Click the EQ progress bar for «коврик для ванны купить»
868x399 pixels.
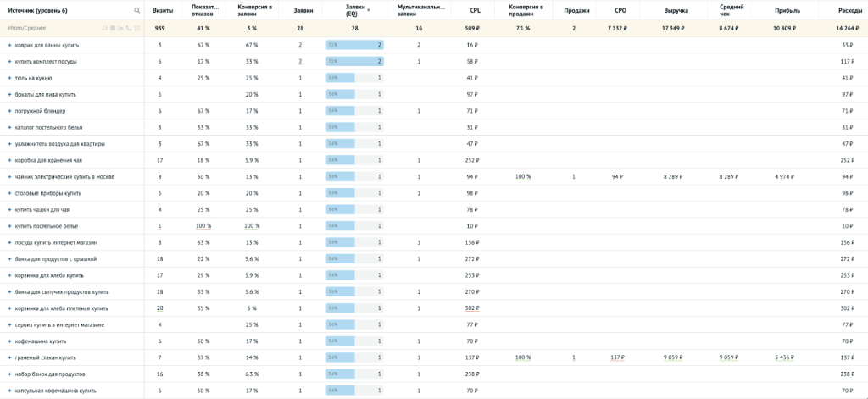tap(354, 45)
